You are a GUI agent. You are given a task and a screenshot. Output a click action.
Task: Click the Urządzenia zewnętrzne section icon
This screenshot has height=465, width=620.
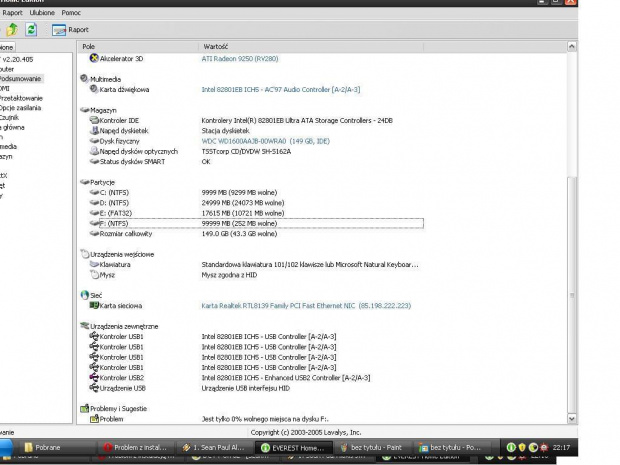tap(84, 326)
